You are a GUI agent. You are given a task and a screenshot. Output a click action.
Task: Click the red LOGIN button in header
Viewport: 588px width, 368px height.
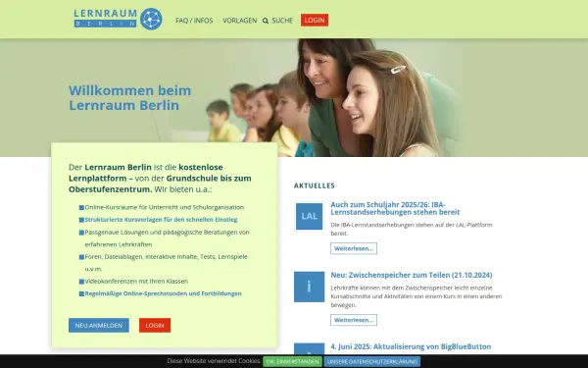click(315, 20)
